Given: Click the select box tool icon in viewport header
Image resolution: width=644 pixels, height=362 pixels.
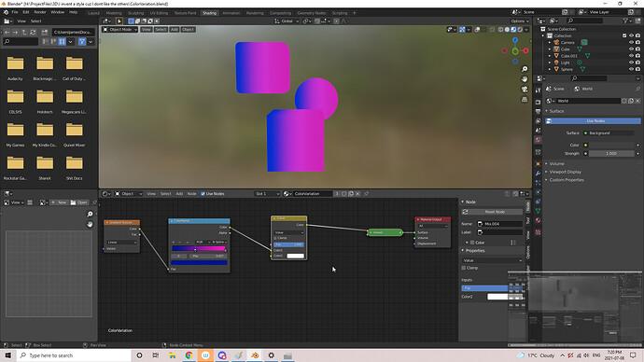Looking at the screenshot, I should 119,21.
